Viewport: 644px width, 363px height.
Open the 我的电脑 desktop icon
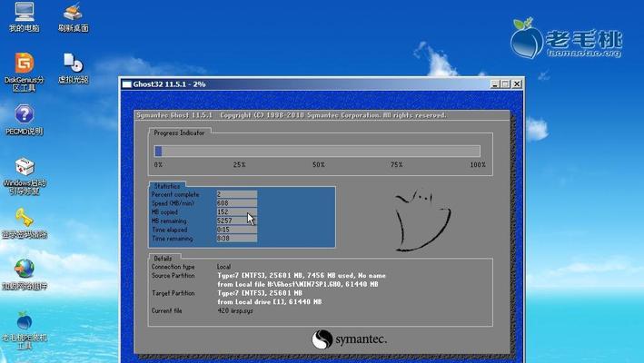(x=25, y=16)
